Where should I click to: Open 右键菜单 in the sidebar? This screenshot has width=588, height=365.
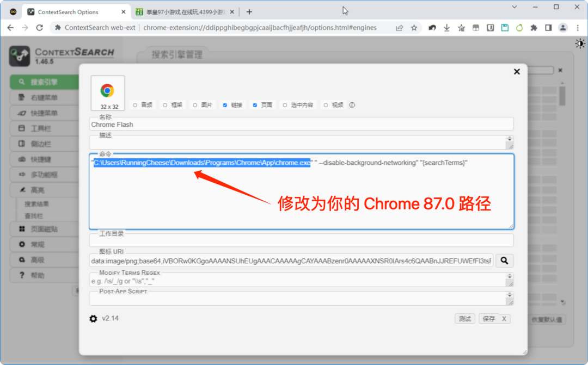coord(44,97)
